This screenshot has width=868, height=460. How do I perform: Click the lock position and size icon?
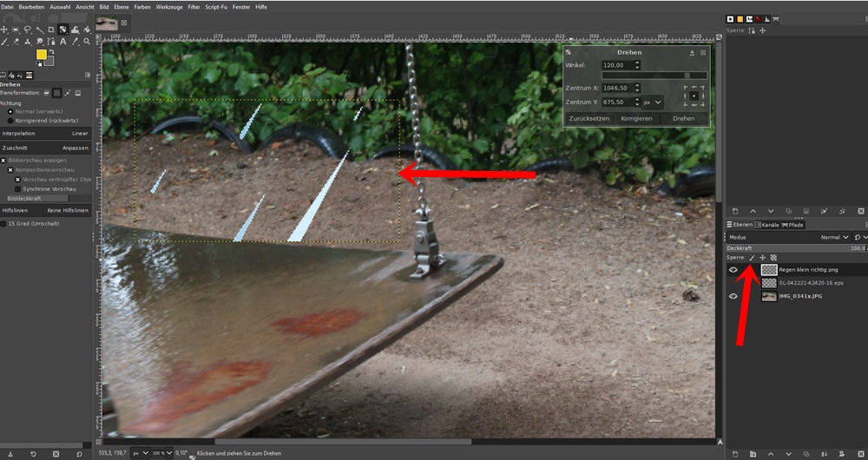[x=763, y=258]
